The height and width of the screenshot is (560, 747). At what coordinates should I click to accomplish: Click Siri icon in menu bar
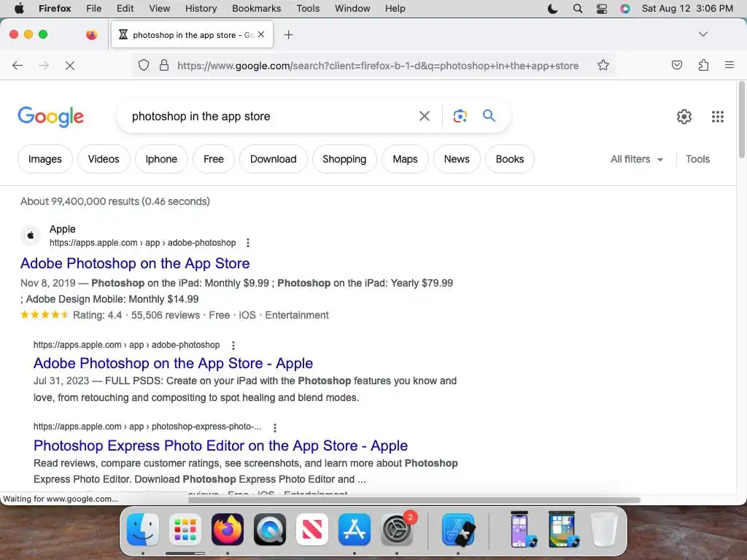(625, 9)
